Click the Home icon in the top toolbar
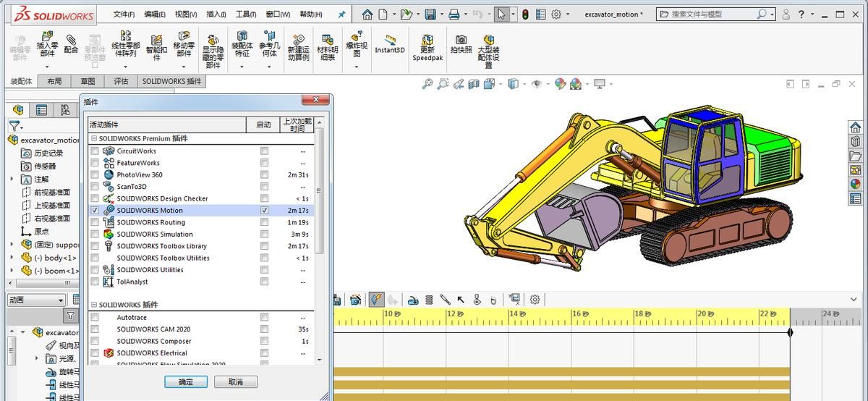The height and width of the screenshot is (401, 868). coord(367,14)
